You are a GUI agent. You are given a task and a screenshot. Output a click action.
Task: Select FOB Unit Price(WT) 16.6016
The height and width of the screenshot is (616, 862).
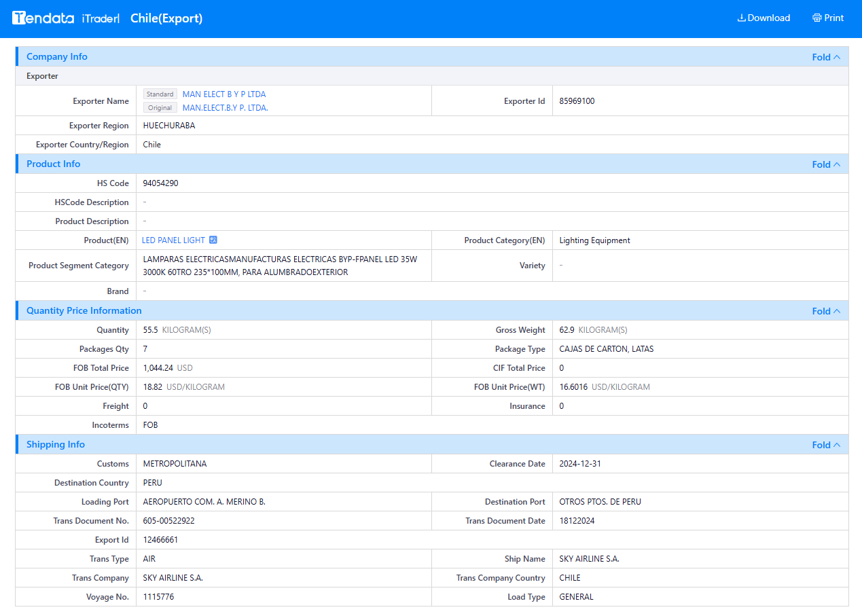(574, 387)
